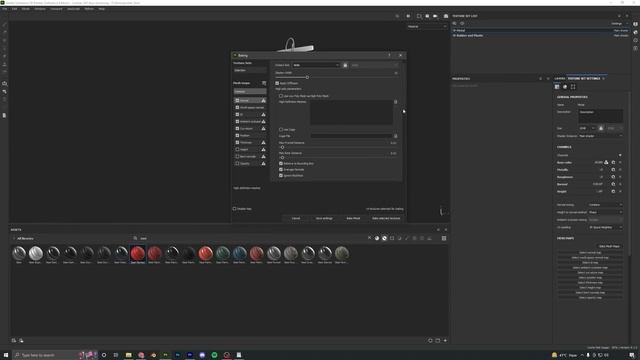Click add channel plus icon in Channels
640x360 pixels.
620,155
